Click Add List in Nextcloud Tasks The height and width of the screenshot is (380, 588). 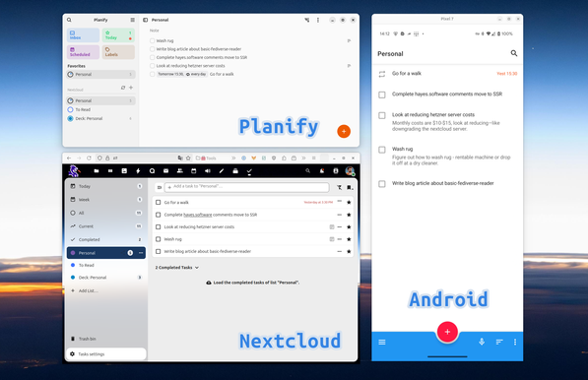point(106,290)
